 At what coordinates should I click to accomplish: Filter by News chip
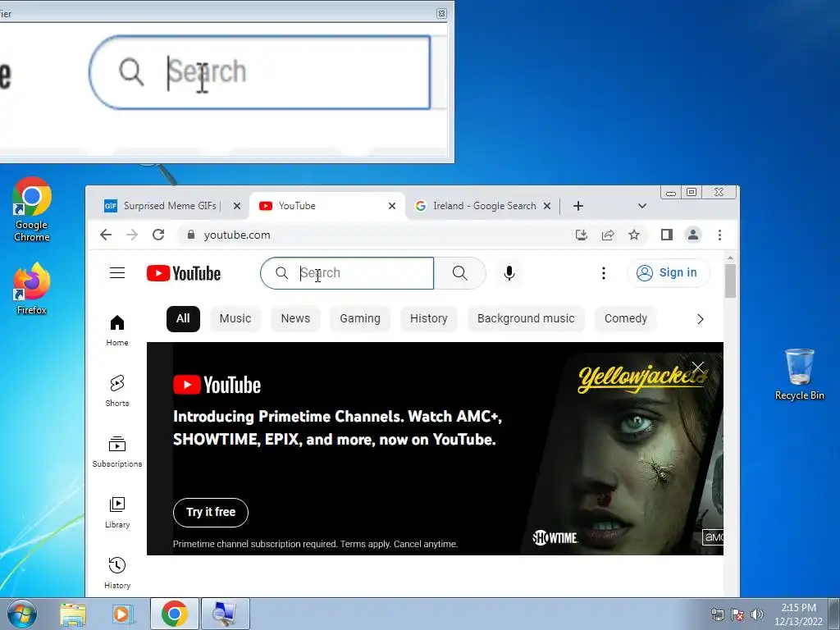(x=295, y=319)
